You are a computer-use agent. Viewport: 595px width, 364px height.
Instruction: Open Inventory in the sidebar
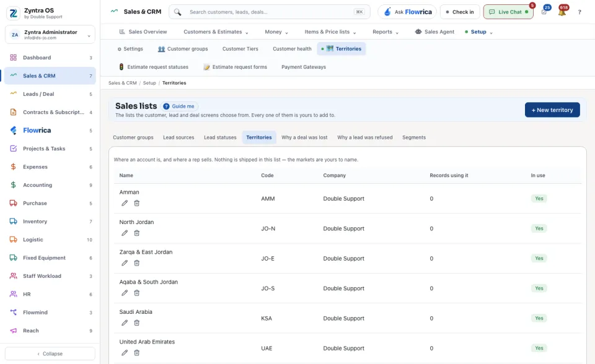coord(50,222)
